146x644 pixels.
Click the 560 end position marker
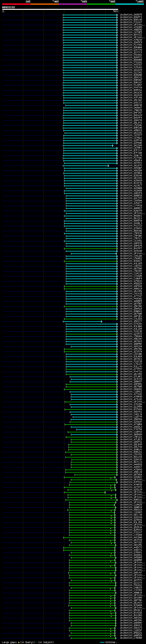pos(115,11)
